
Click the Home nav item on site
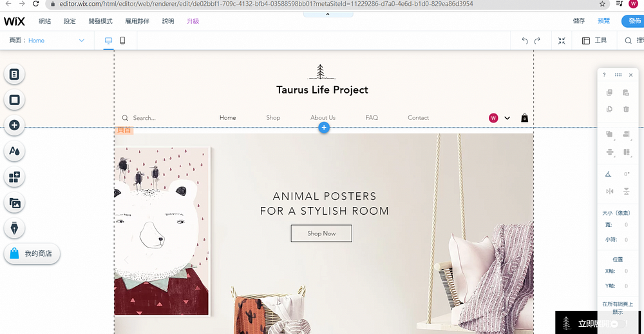(227, 117)
